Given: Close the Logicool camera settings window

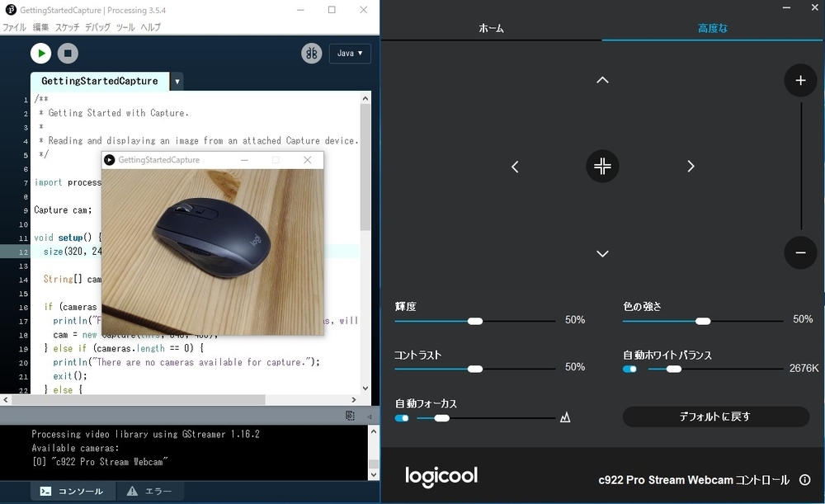Looking at the screenshot, I should [x=814, y=7].
